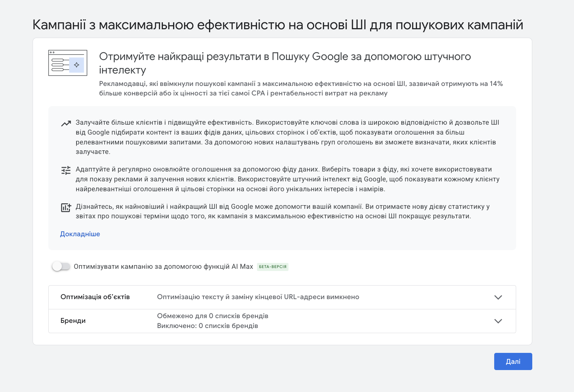Click the БЕТА-ВЕРСІЯ badge
Screen dimensions: 574x392
(273, 267)
